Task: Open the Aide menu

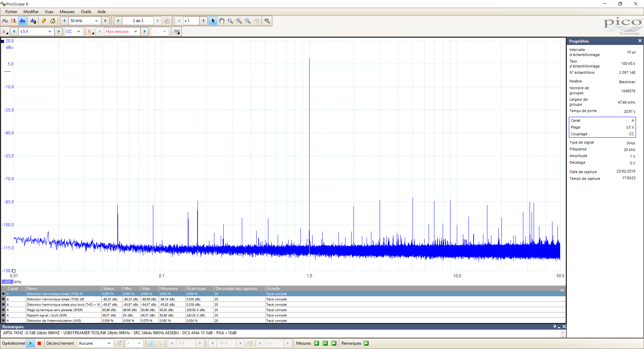Action: click(102, 11)
